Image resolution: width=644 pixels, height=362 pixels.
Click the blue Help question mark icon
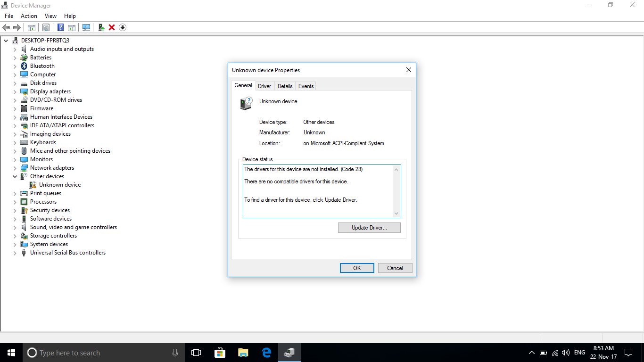[61, 27]
